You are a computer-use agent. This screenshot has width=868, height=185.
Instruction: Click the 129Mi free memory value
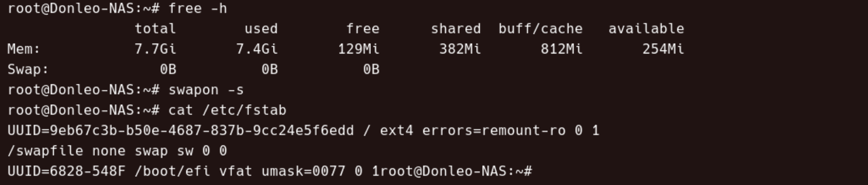point(359,49)
